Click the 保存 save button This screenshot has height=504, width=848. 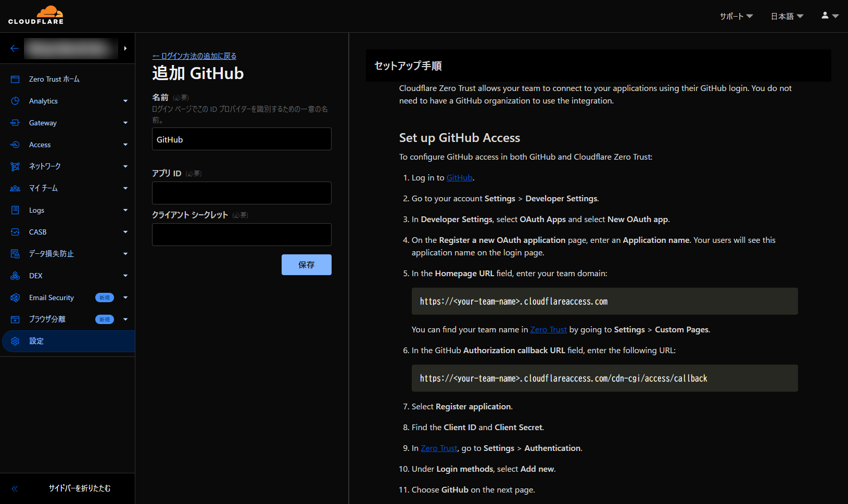pos(307,265)
